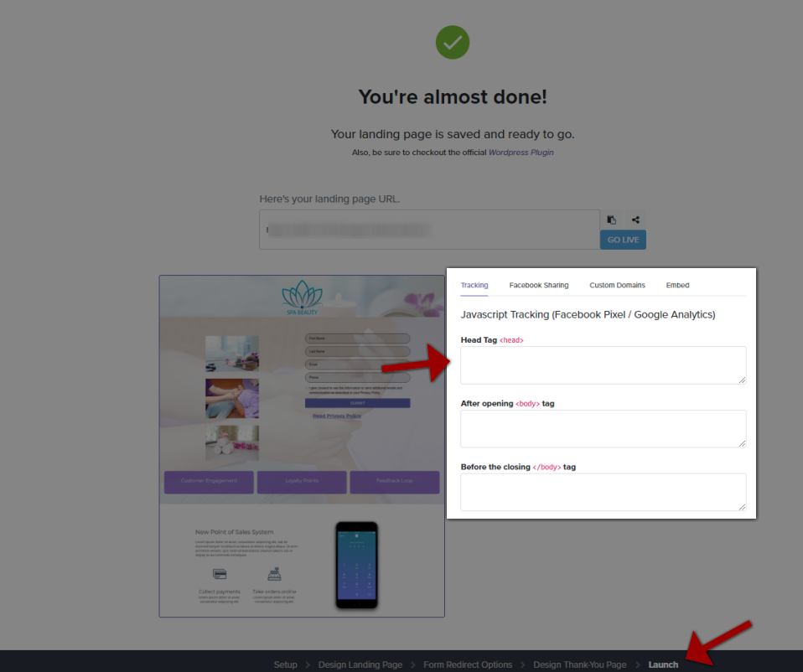Go to Design Landing Page step

[360, 664]
